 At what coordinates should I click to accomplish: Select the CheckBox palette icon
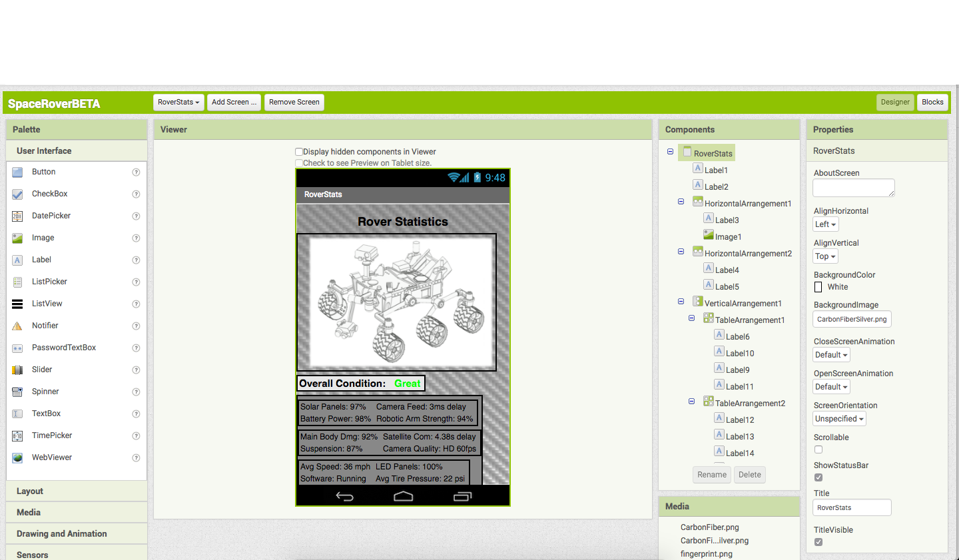point(17,194)
